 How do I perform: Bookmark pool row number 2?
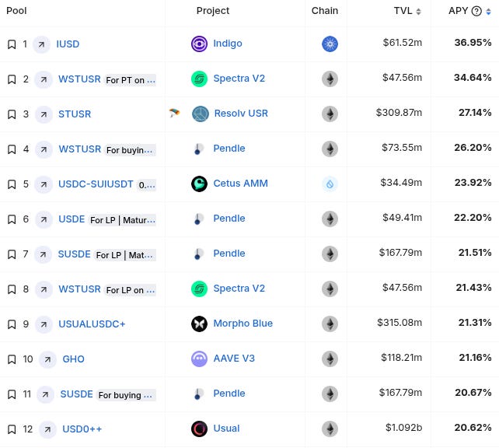12,79
